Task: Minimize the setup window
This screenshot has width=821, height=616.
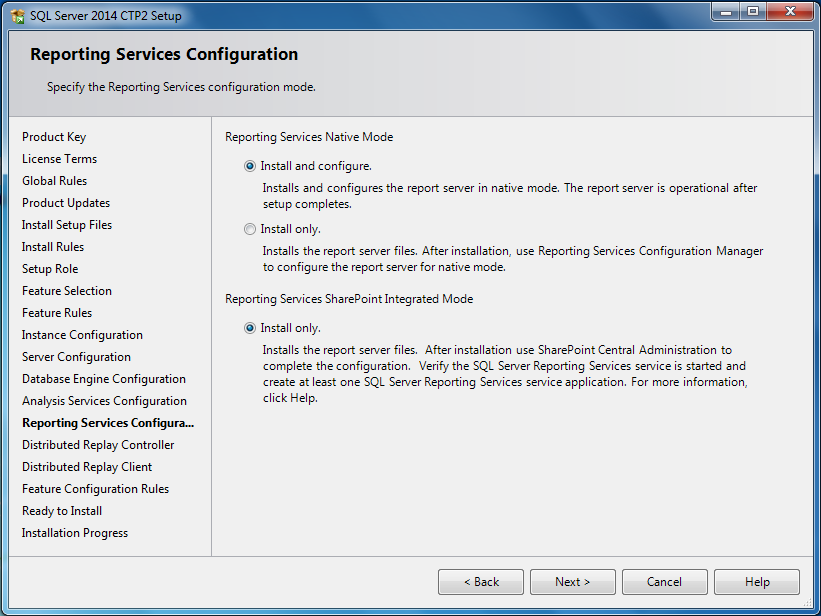Action: 726,12
